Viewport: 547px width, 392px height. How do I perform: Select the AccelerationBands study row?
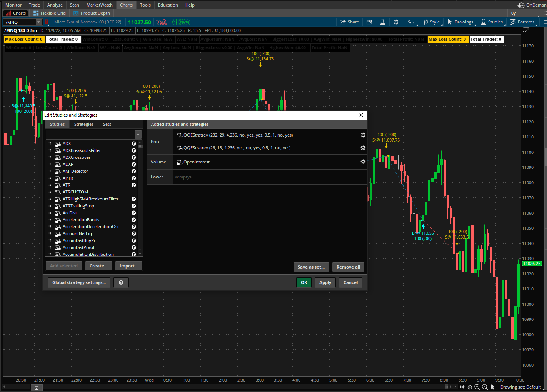pos(91,220)
